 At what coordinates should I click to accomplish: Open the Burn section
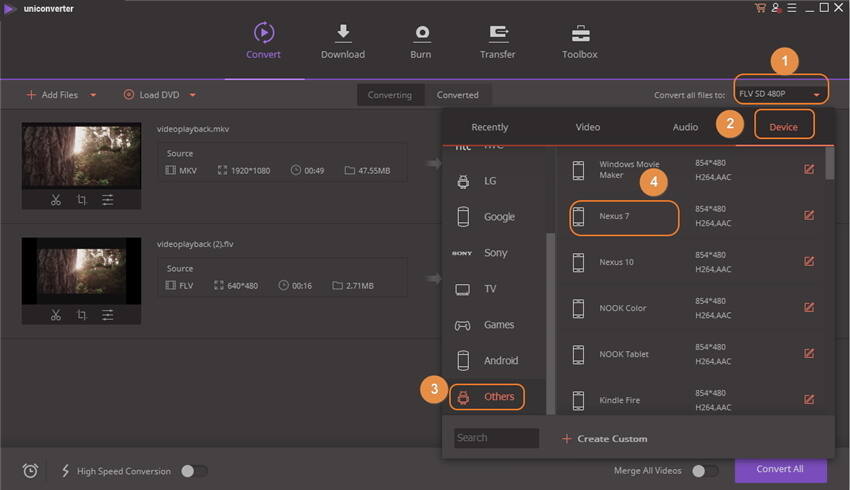point(421,42)
